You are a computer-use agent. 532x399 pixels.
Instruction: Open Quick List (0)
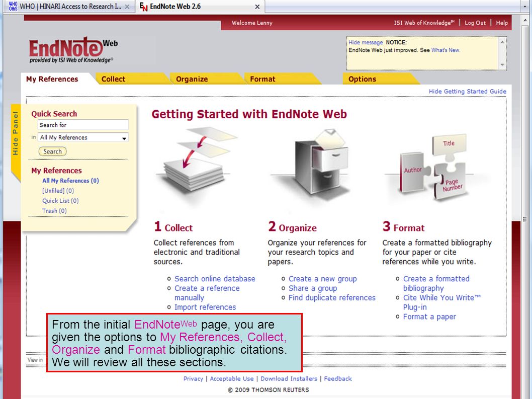point(60,201)
